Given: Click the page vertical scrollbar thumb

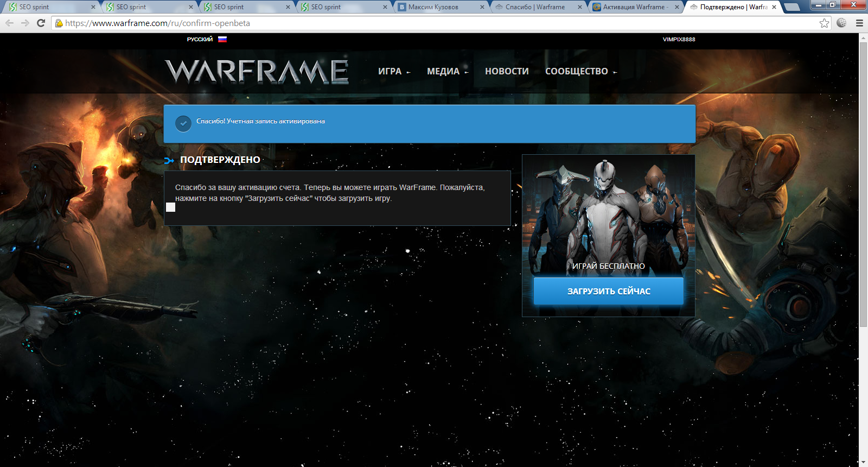Looking at the screenshot, I should (x=863, y=185).
